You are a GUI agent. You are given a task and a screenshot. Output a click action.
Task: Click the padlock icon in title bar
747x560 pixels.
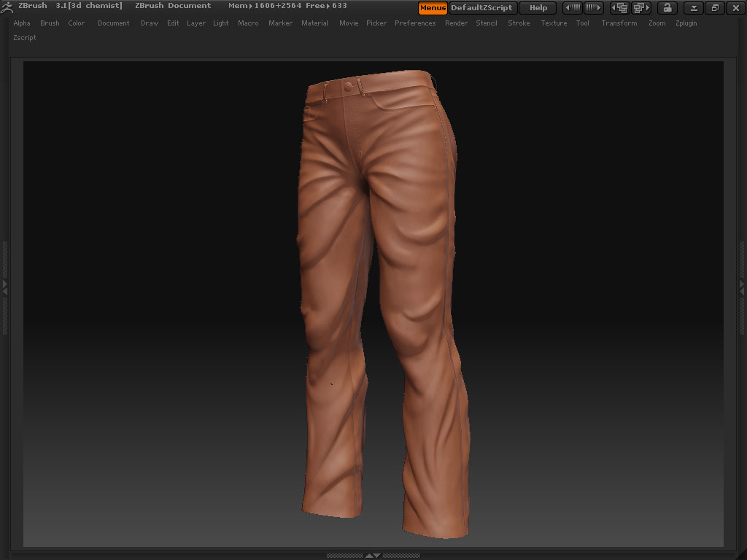click(x=667, y=7)
